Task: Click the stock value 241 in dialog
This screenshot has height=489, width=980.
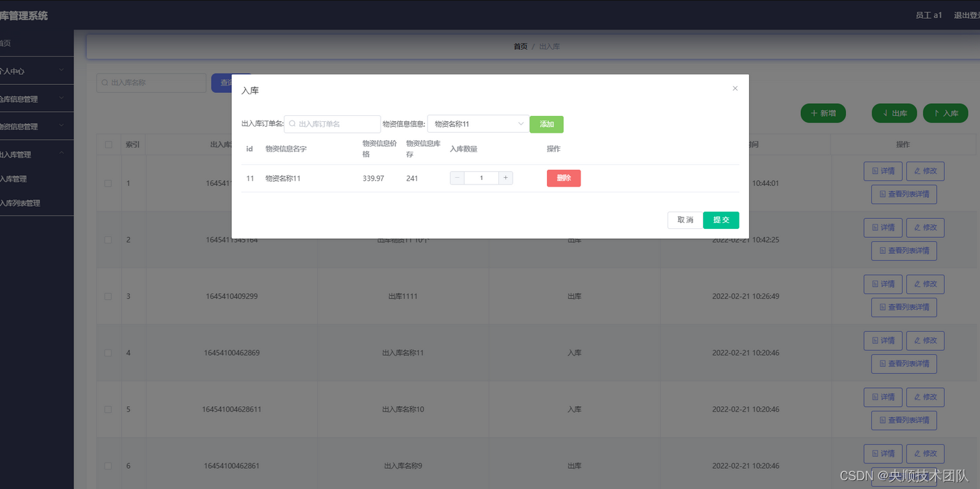Action: (412, 178)
